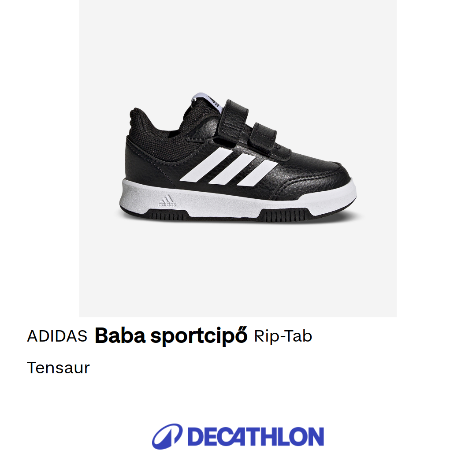Screen dimensions: 476x476
Task: Click the small adidas logo on the midsole
Action: point(167,201)
